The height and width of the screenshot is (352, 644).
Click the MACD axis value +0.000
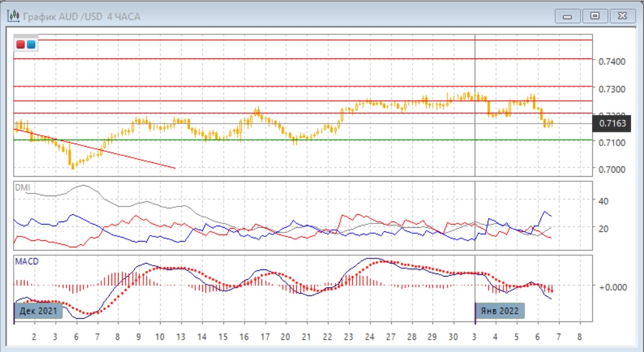(x=614, y=287)
